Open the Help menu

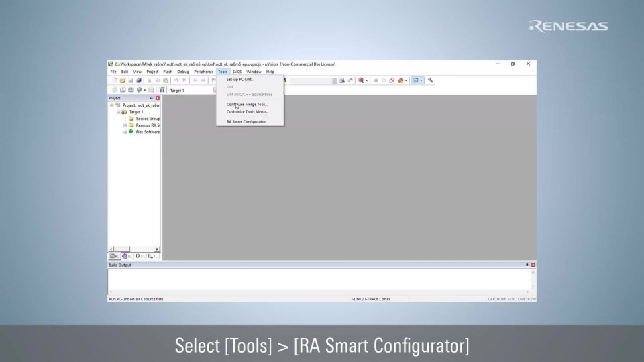270,72
